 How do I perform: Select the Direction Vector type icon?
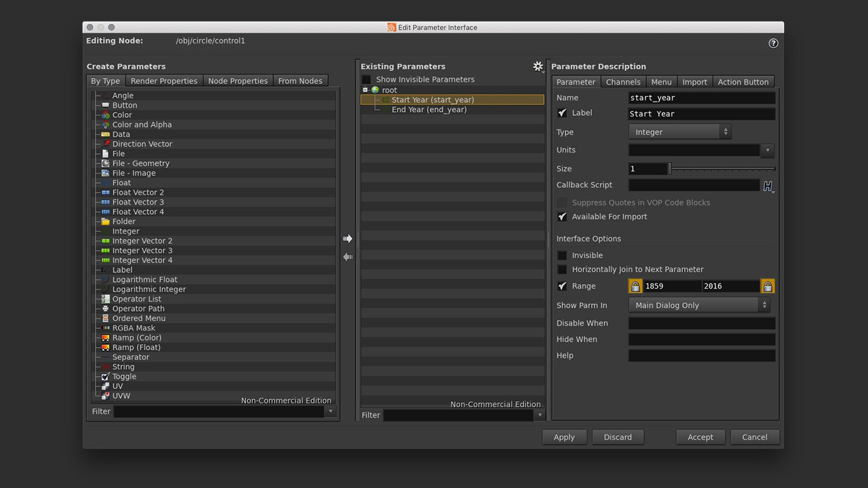tap(106, 144)
